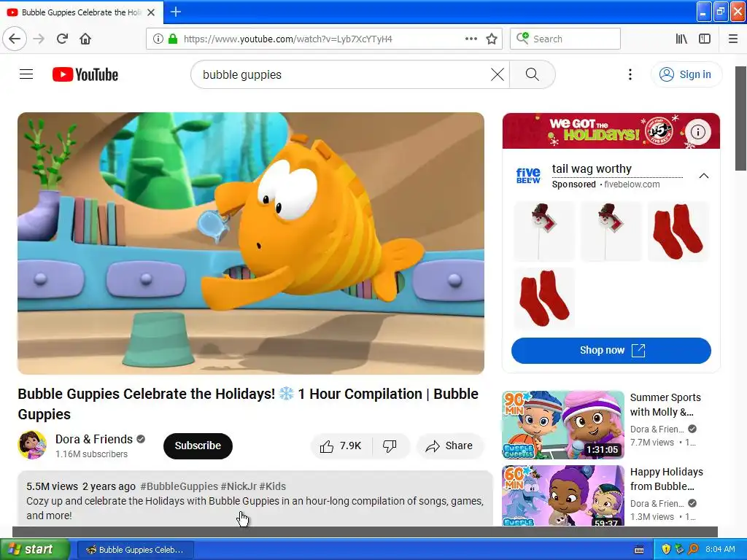Click the page vertical scrollbar thumb
747x560 pixels.
[x=740, y=118]
